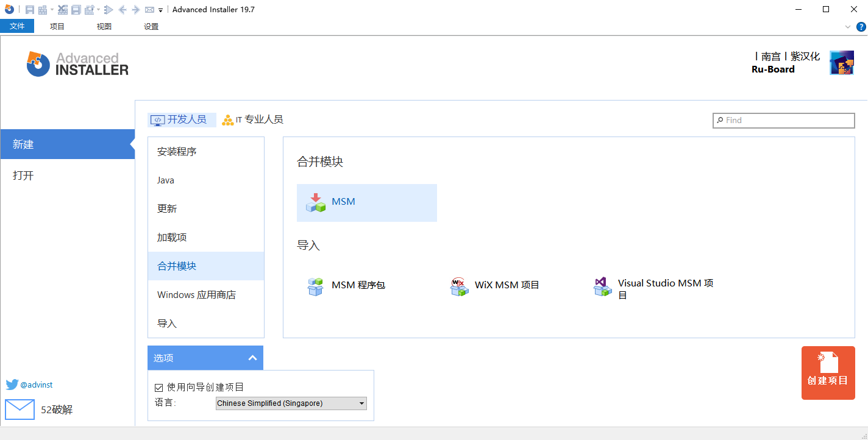
Task: Click the red 创建项目 button
Action: (828, 372)
